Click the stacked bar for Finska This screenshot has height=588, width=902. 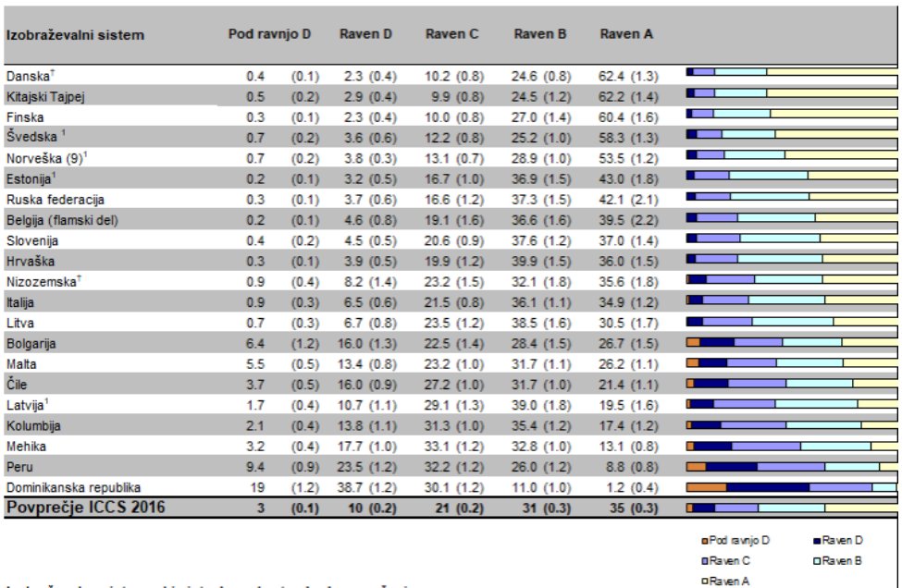pyautogui.click(x=791, y=113)
